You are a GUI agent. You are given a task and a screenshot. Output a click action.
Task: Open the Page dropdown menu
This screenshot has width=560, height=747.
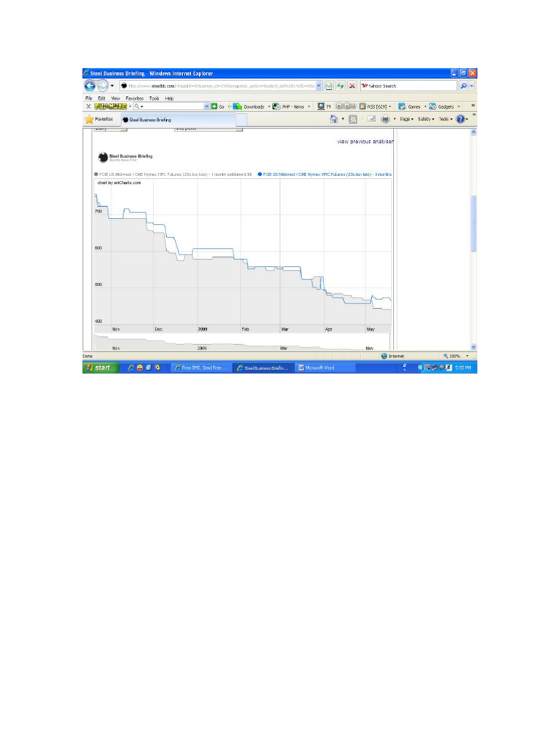coord(407,119)
